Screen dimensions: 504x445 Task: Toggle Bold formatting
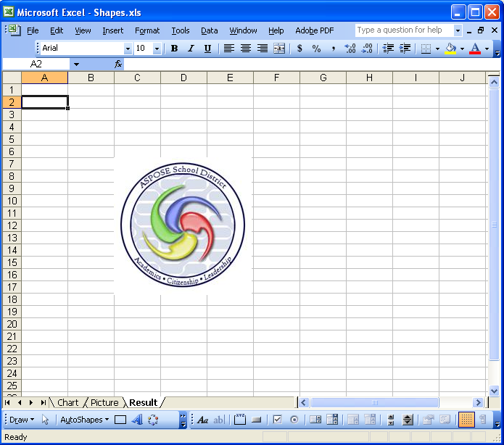pos(175,49)
